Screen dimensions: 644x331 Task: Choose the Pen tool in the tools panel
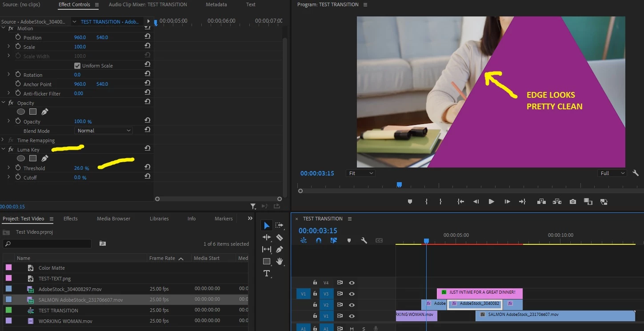(x=279, y=249)
